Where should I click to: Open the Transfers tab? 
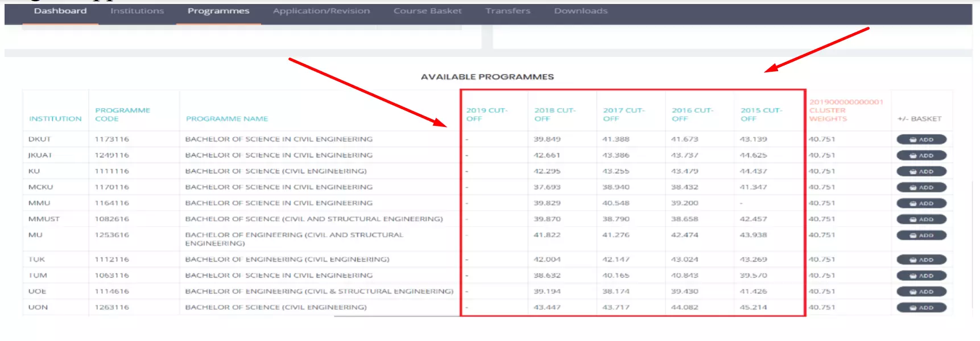508,11
